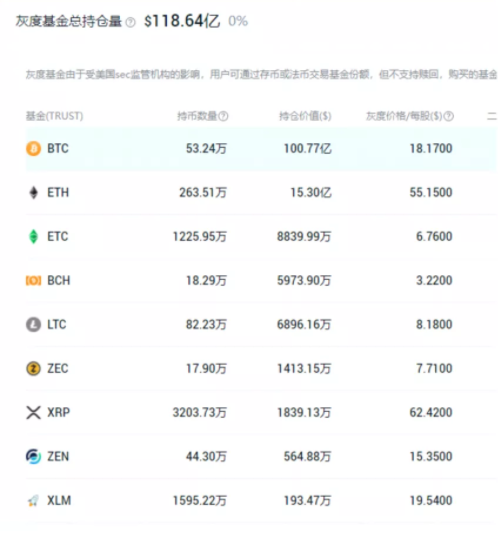Select the ZEC fund name
498x535 pixels.
(58, 368)
